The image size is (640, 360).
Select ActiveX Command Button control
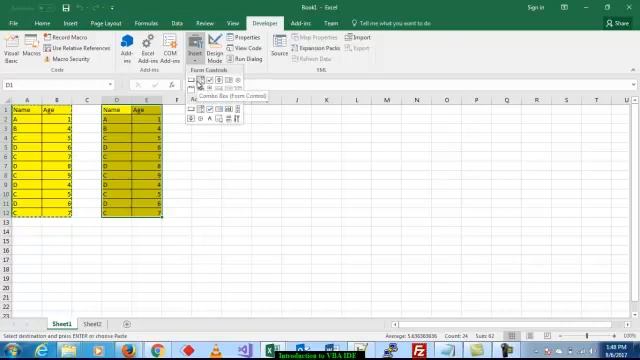point(191,109)
